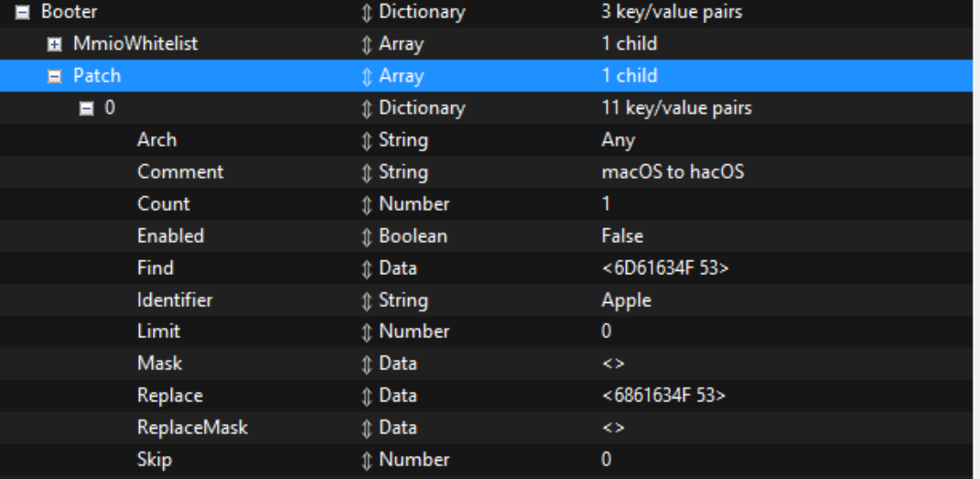The height and width of the screenshot is (479, 980).
Task: Open type selector for Find Data
Action: click(366, 268)
